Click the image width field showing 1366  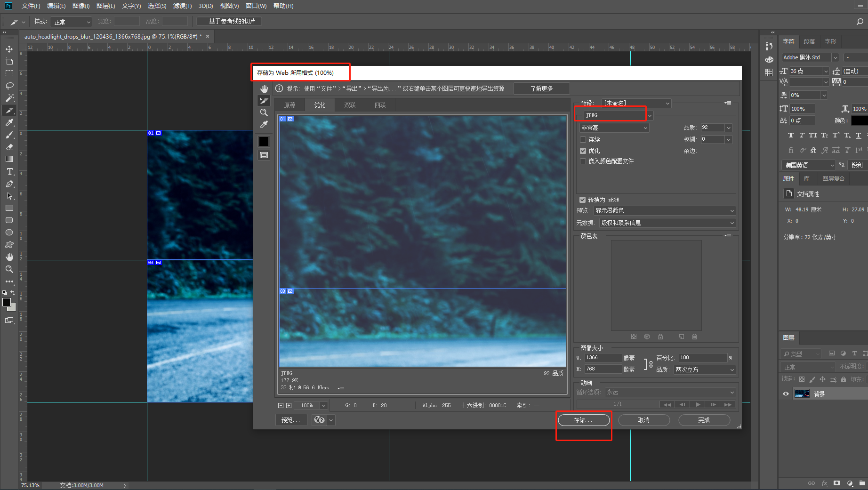[x=603, y=358]
